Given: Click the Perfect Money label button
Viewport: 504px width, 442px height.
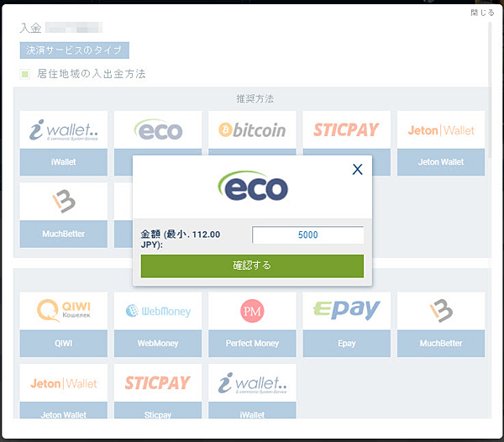Looking at the screenshot, I should [x=252, y=344].
